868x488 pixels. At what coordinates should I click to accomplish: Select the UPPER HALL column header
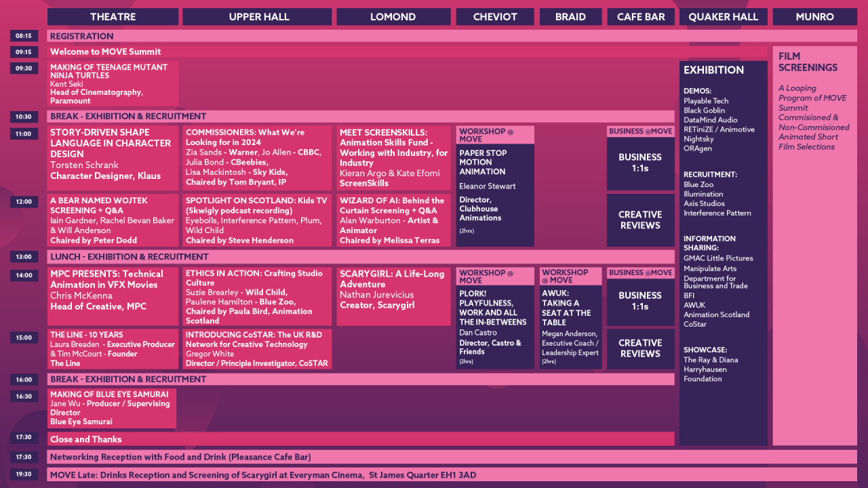pos(258,17)
